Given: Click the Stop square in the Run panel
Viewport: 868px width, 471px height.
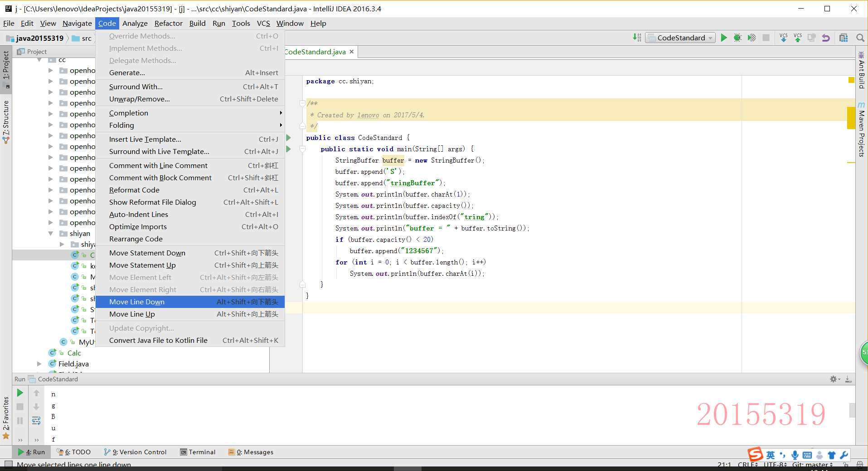Looking at the screenshot, I should [20, 407].
